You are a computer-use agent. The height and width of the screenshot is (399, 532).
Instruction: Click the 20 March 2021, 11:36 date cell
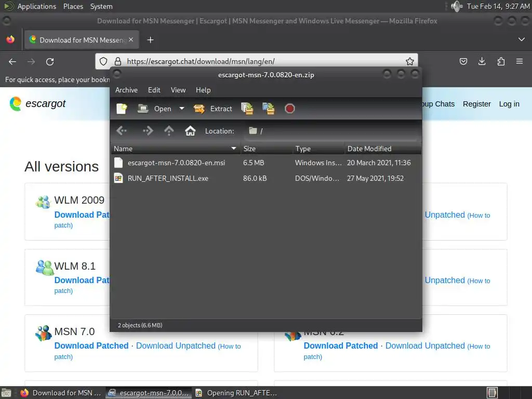pos(379,163)
